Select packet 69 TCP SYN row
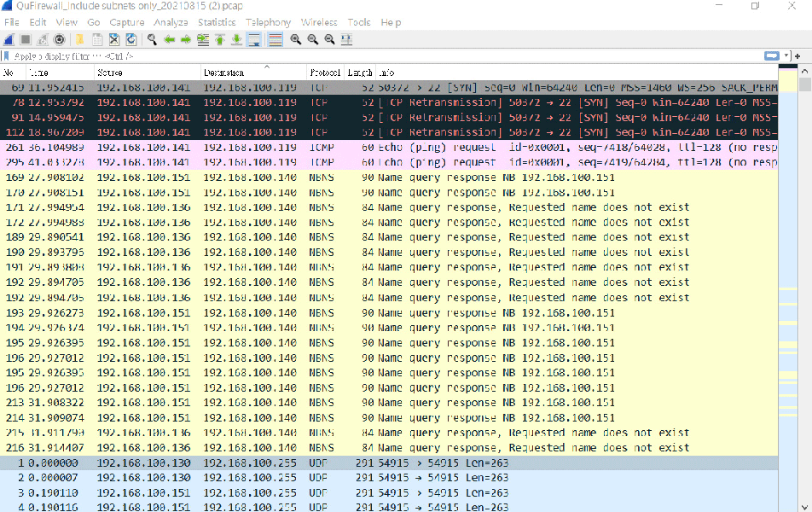The image size is (812, 512). 390,88
